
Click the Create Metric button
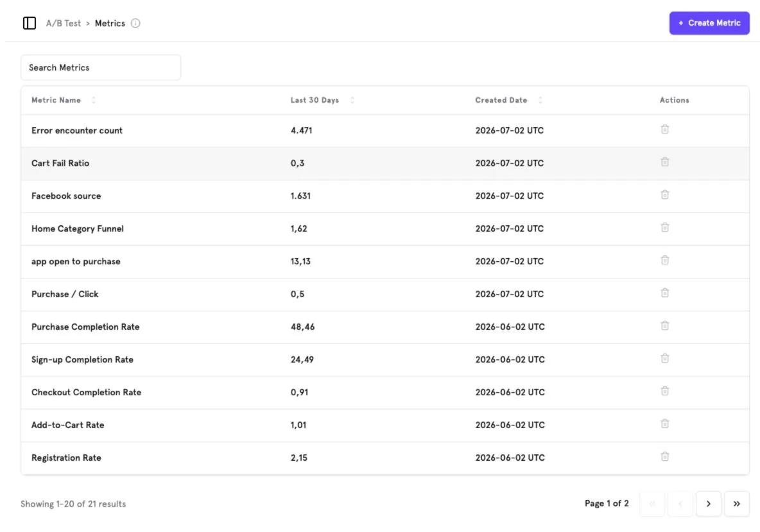[709, 22]
